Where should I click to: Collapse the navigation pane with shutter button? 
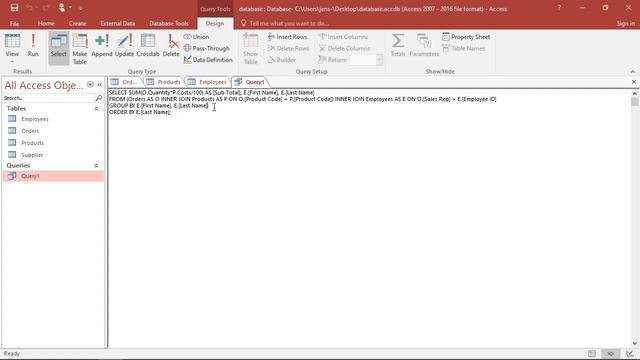(x=100, y=84)
